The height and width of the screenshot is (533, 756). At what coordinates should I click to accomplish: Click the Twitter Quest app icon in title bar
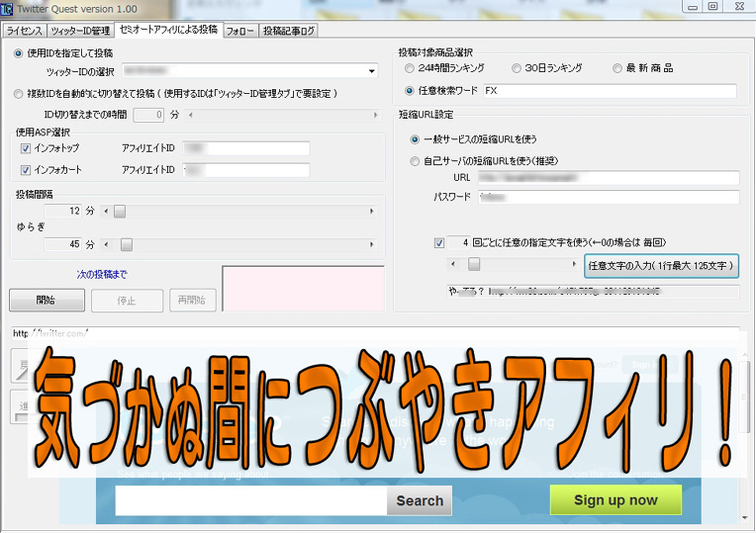coord(7,9)
